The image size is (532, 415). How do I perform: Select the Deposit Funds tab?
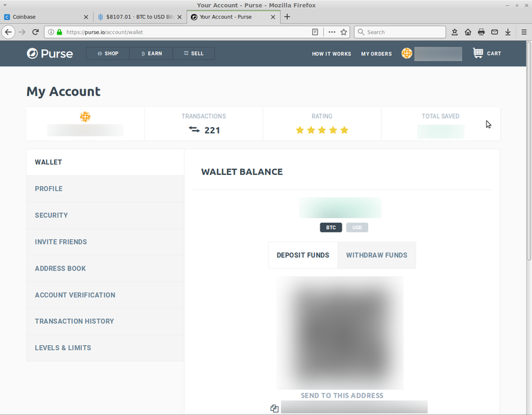pyautogui.click(x=303, y=255)
